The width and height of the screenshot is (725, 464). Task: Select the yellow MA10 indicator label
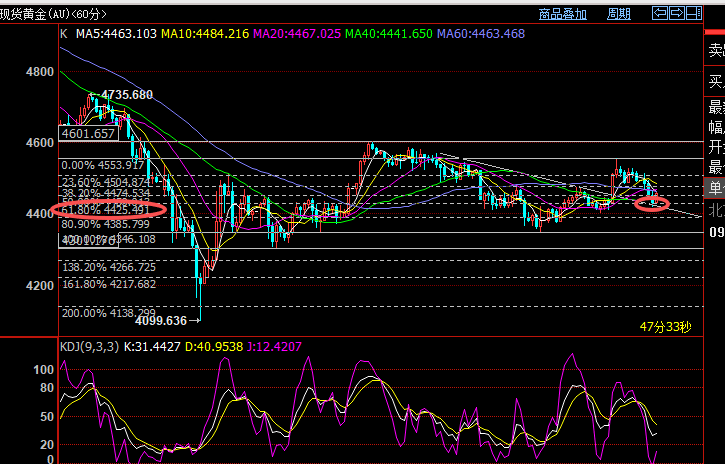[205, 34]
